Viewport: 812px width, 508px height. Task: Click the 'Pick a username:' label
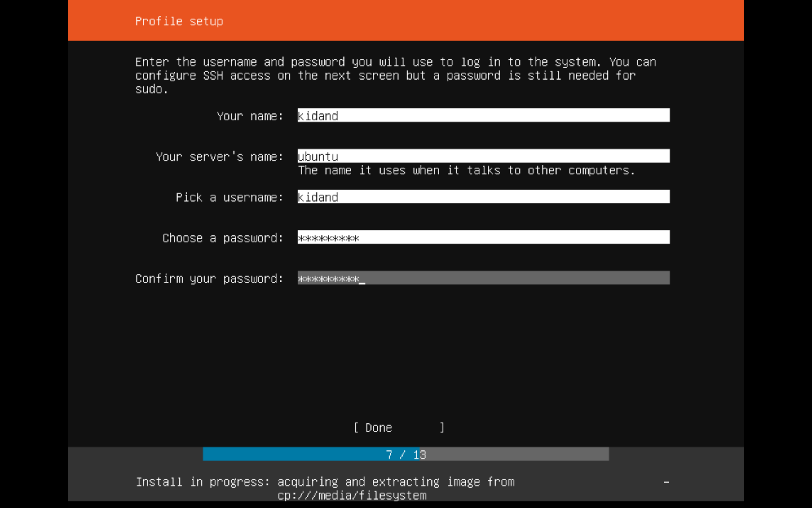pos(230,198)
